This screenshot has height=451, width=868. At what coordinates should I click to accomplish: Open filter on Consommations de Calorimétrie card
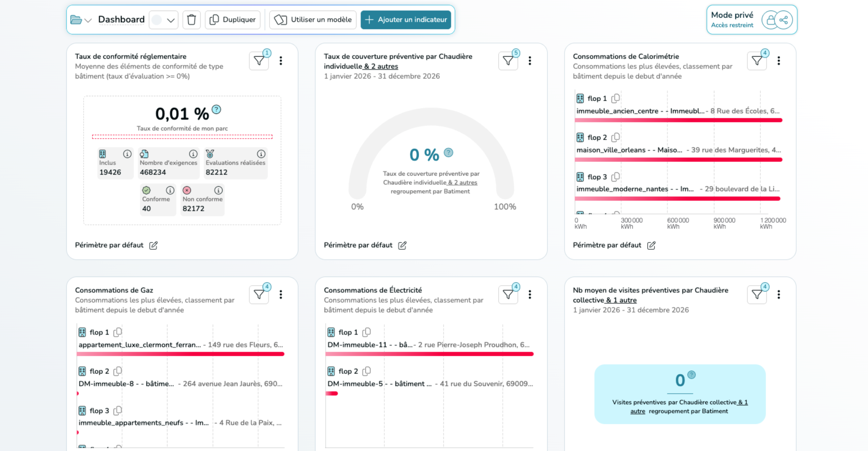[757, 61]
